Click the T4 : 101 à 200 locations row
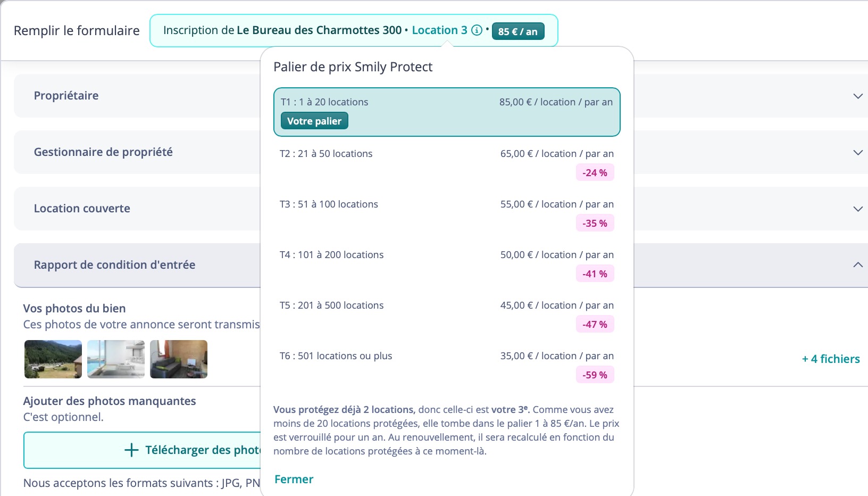The height and width of the screenshot is (496, 868). (x=447, y=264)
